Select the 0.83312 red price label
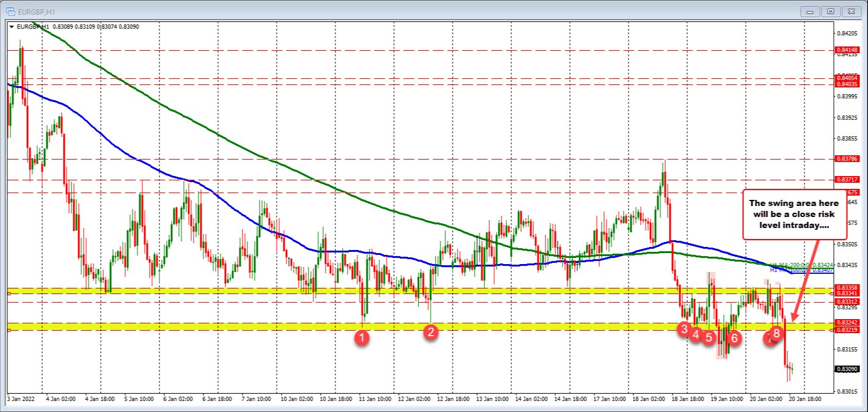The image size is (868, 412). pos(848,301)
